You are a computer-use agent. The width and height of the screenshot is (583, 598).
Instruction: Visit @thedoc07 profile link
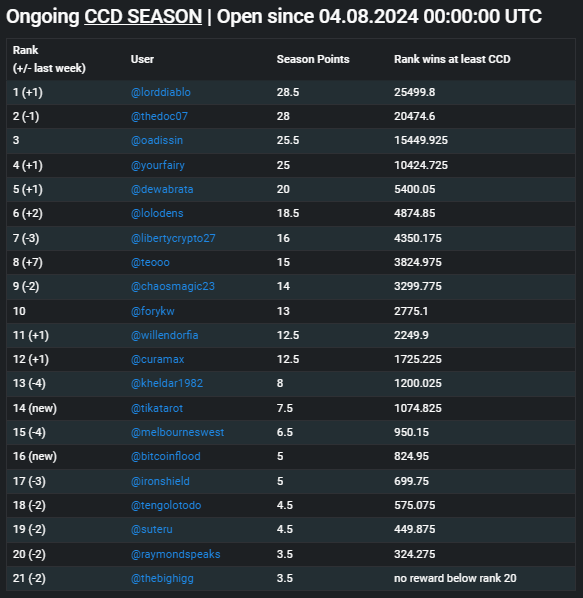pos(159,116)
